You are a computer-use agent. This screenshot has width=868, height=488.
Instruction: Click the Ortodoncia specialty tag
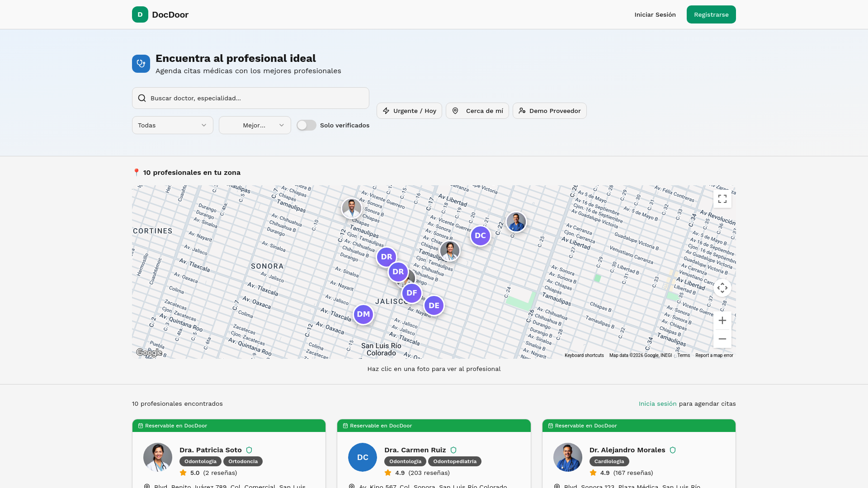click(x=243, y=461)
